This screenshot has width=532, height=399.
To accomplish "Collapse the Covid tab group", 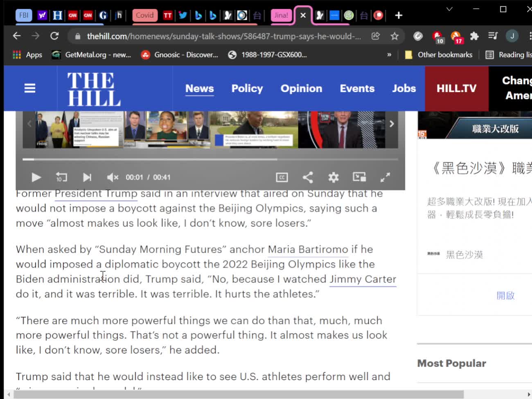I will pyautogui.click(x=145, y=15).
